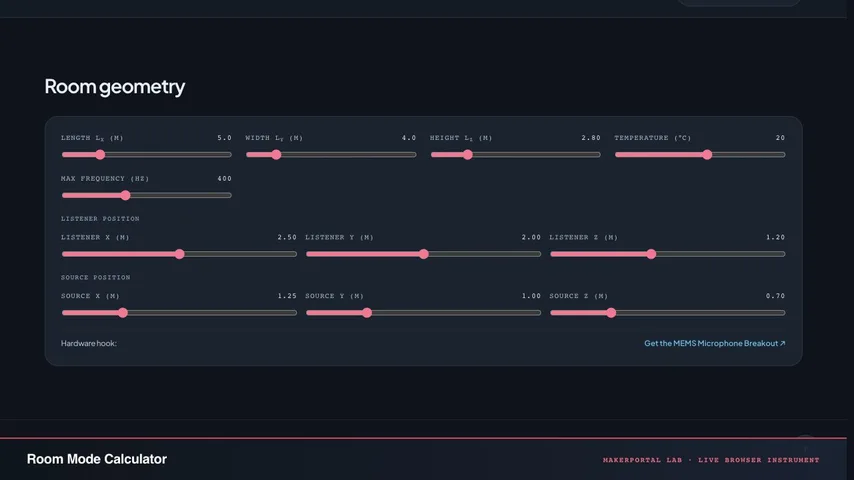Screen dimensions: 854x480
Task: Click the Source Y value 1.00
Action: (x=531, y=296)
